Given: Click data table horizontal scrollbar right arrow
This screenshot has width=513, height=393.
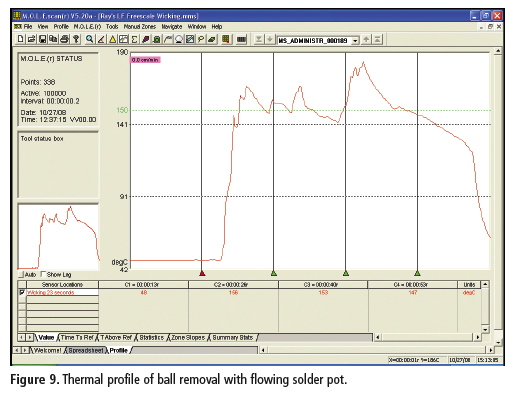Looking at the screenshot, I should (x=477, y=337).
